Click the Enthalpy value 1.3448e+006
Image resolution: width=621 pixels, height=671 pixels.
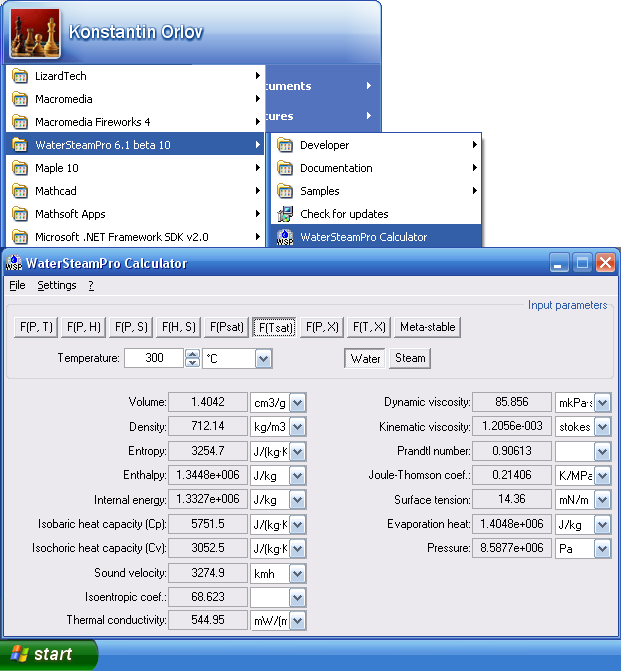pos(208,475)
